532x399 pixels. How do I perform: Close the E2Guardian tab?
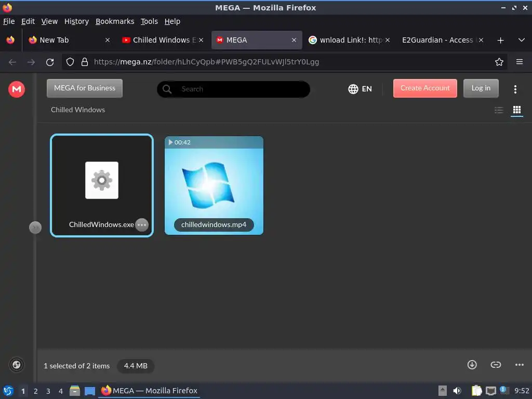point(481,40)
